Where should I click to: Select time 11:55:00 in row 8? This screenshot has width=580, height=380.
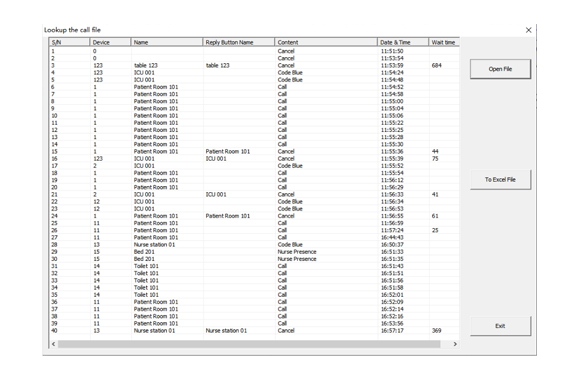pyautogui.click(x=392, y=101)
